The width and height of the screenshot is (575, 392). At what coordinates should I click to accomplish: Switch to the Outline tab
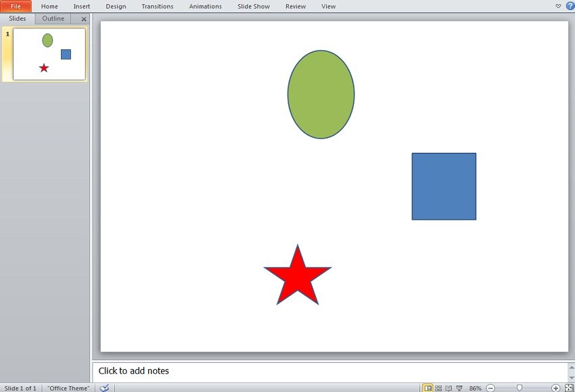point(53,18)
